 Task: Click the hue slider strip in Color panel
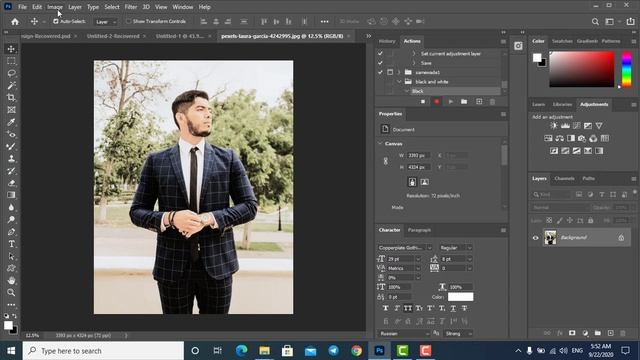click(x=627, y=69)
